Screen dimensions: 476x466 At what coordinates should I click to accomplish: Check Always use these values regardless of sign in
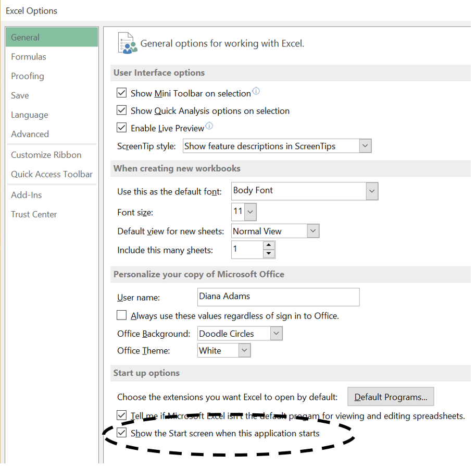click(122, 315)
